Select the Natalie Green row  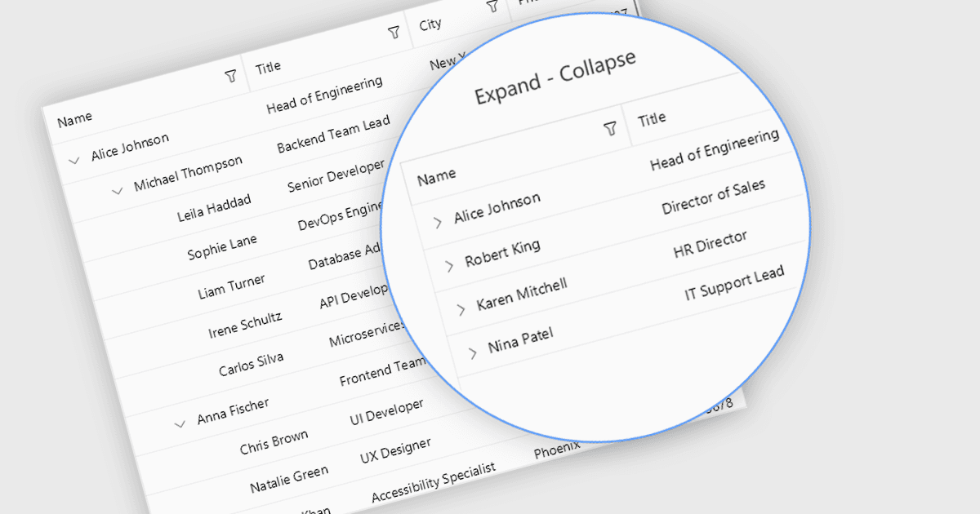[289, 480]
